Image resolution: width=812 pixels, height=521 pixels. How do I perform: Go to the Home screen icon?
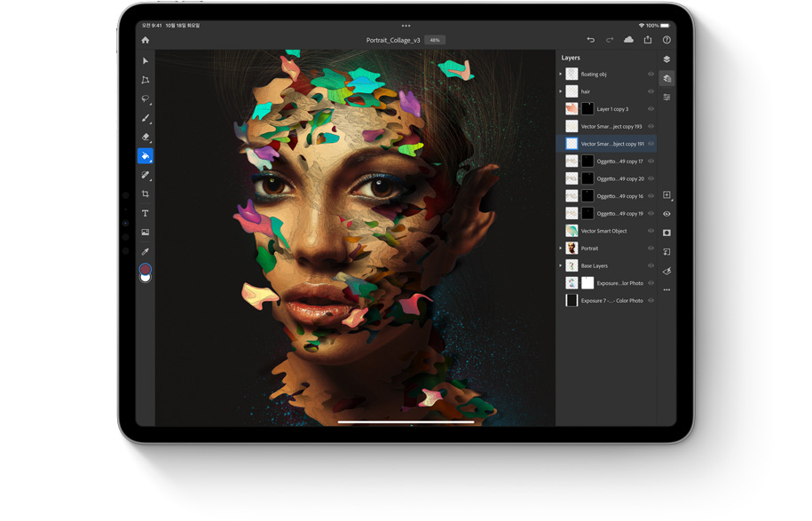click(x=145, y=40)
